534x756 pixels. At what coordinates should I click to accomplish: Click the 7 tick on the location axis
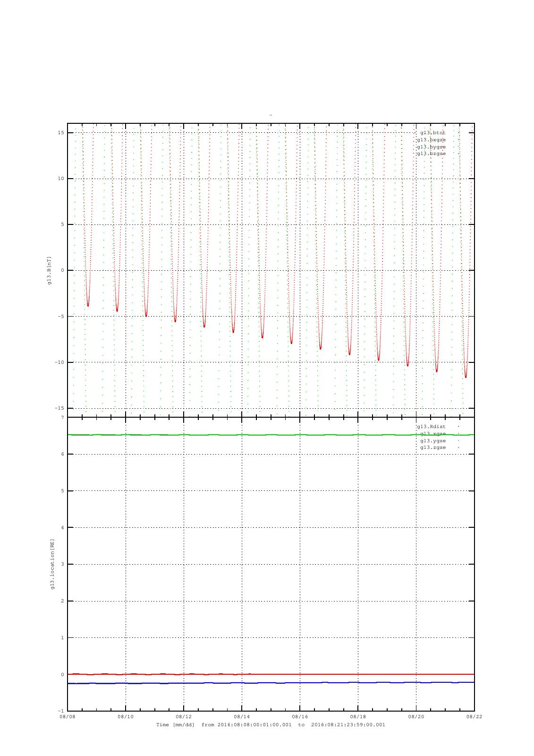[x=62, y=418]
